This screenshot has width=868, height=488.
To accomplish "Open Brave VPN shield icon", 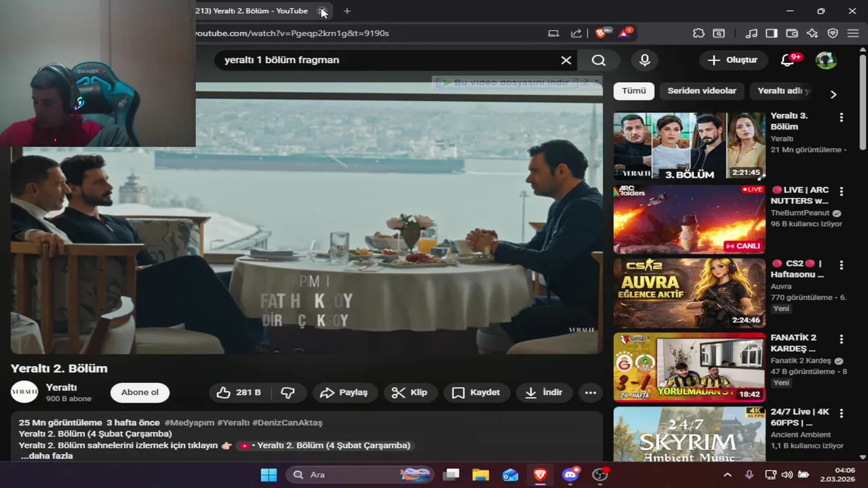I will (x=833, y=33).
